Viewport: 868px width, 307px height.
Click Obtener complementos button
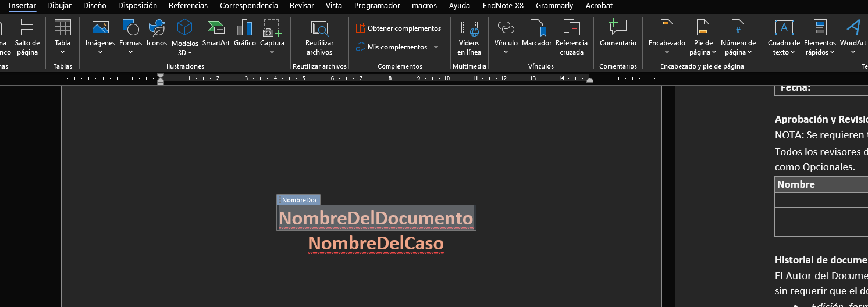click(x=399, y=28)
